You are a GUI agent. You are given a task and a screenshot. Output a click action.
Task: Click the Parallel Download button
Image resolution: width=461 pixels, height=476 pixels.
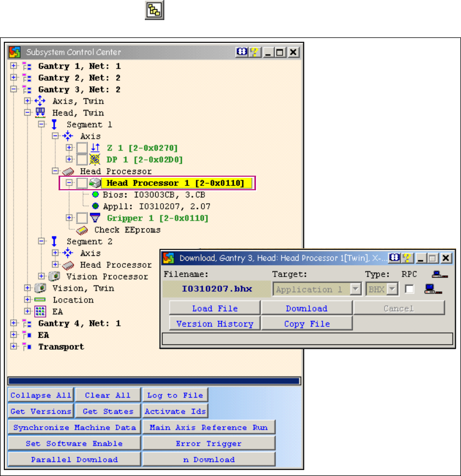pos(74,459)
